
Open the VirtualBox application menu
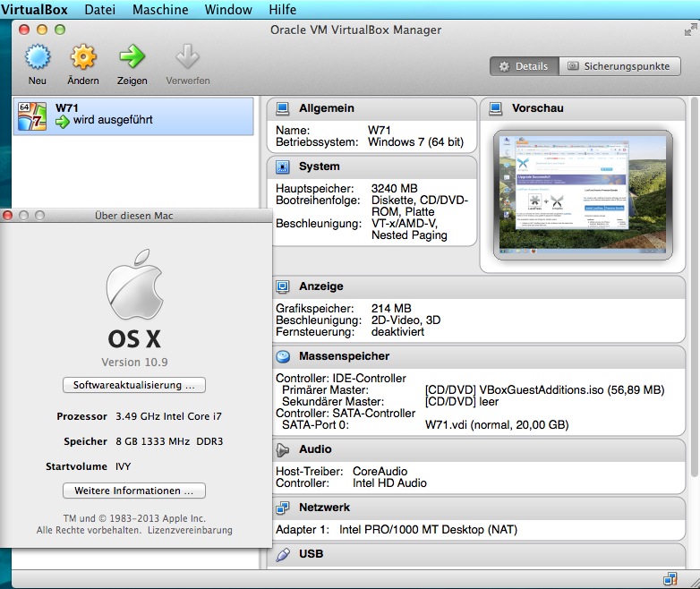tap(34, 9)
